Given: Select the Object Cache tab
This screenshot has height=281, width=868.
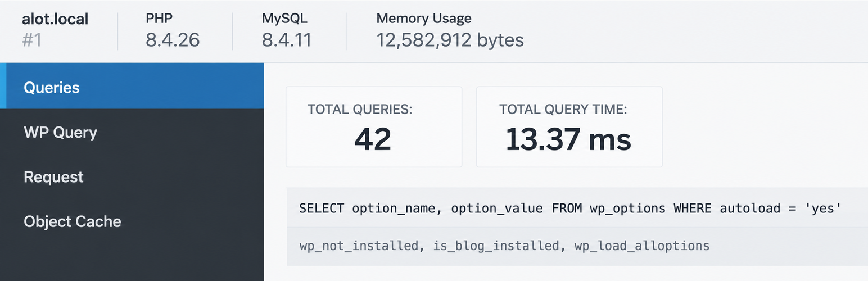Looking at the screenshot, I should tap(132, 221).
